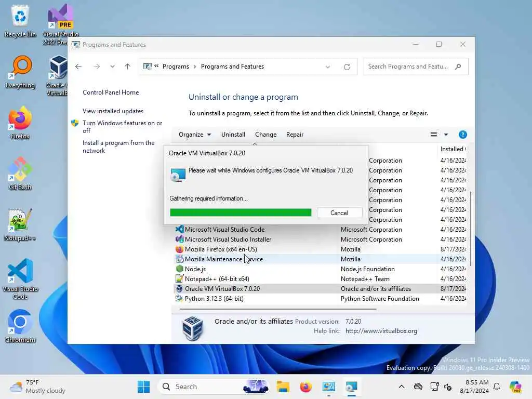This screenshot has height=399, width=532.
Task: Select Mozilla Maintenance Service row
Action: pyautogui.click(x=321, y=259)
